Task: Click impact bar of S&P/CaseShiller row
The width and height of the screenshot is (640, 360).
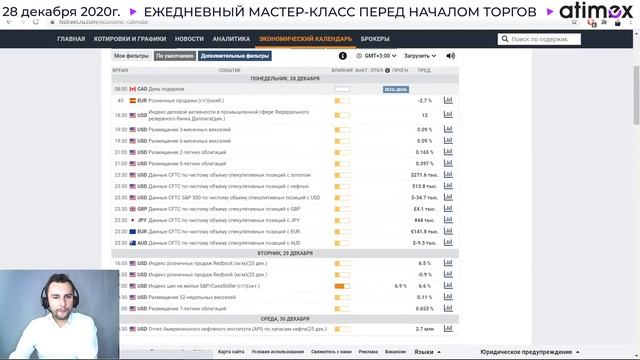Action: (342, 286)
